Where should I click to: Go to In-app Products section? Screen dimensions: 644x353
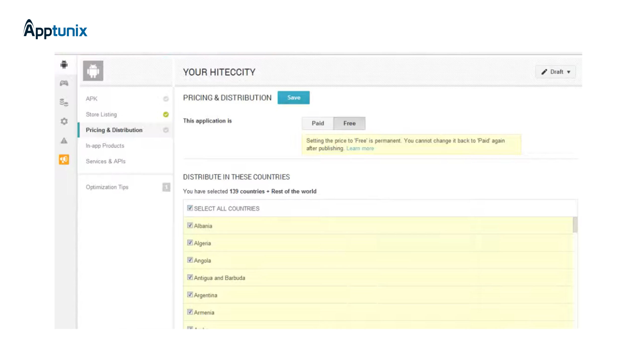[105, 146]
